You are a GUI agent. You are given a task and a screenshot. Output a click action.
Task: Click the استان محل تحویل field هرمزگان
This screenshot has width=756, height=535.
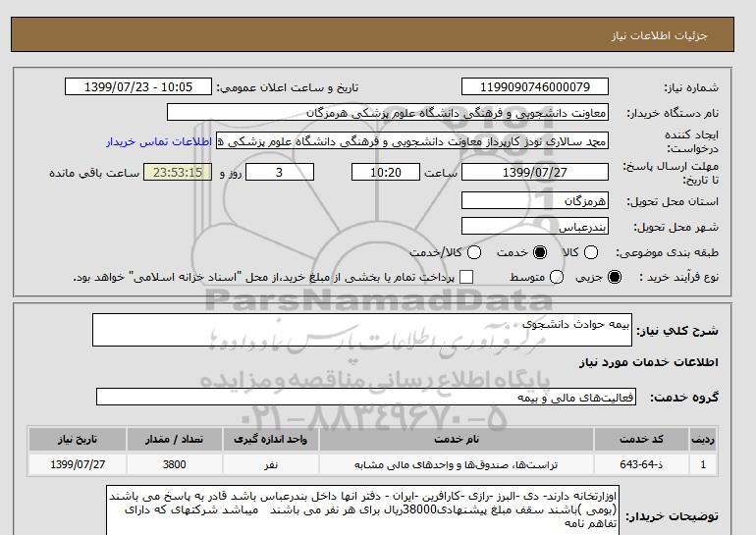click(x=535, y=200)
